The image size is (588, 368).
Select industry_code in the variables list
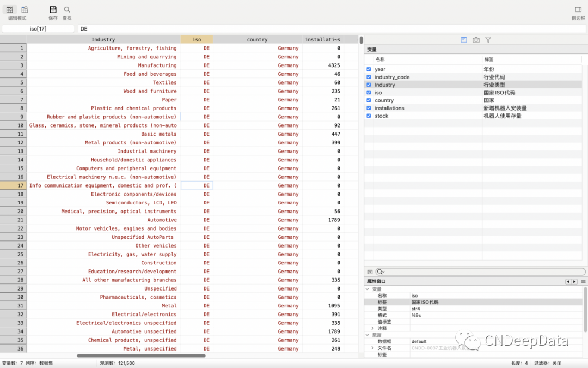(392, 77)
